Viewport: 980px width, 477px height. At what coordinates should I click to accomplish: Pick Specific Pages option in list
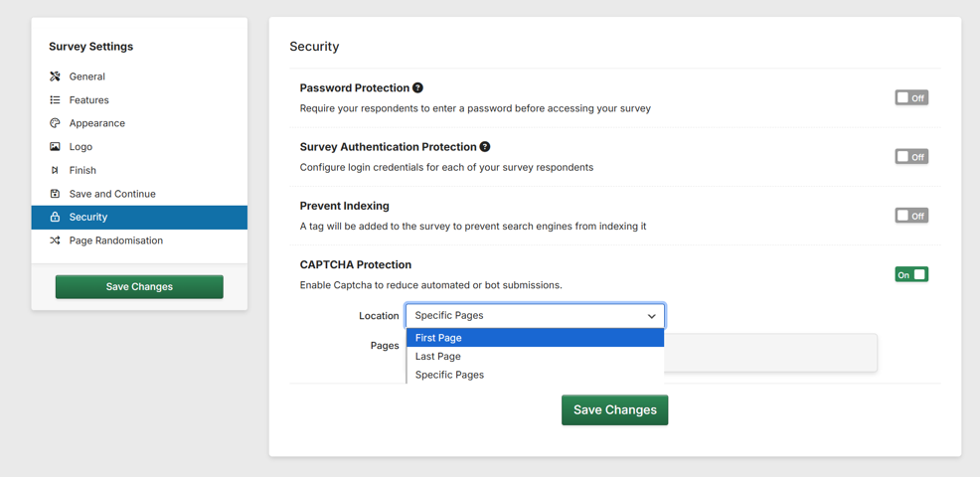[535, 375]
